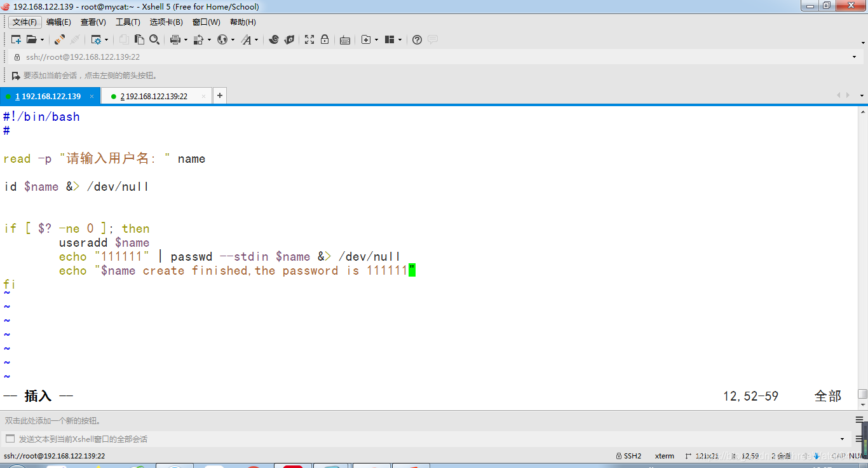This screenshot has height=468, width=868.
Task: Open the 查看(V) menu
Action: [x=93, y=22]
